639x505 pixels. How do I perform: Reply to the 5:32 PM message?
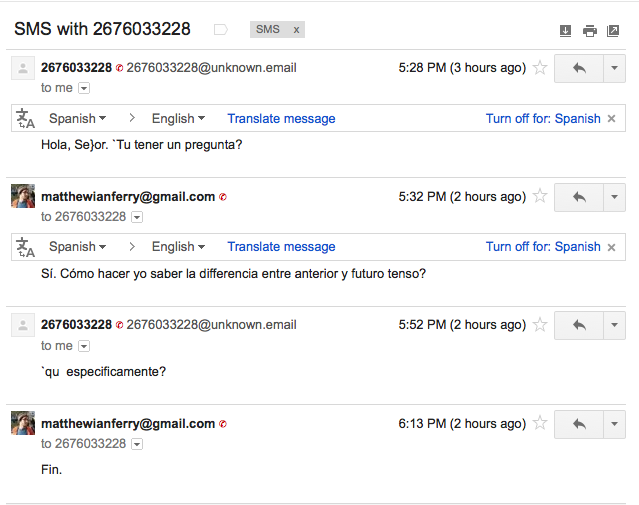[578, 197]
